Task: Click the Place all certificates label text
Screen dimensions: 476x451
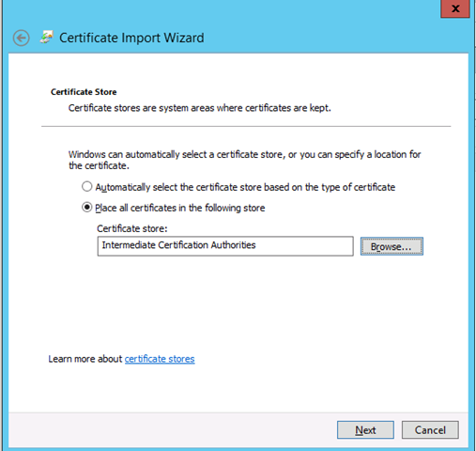Action: click(x=180, y=208)
